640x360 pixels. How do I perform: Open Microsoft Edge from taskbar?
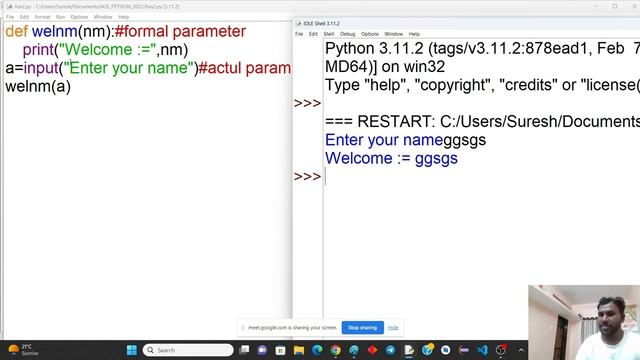click(x=317, y=350)
